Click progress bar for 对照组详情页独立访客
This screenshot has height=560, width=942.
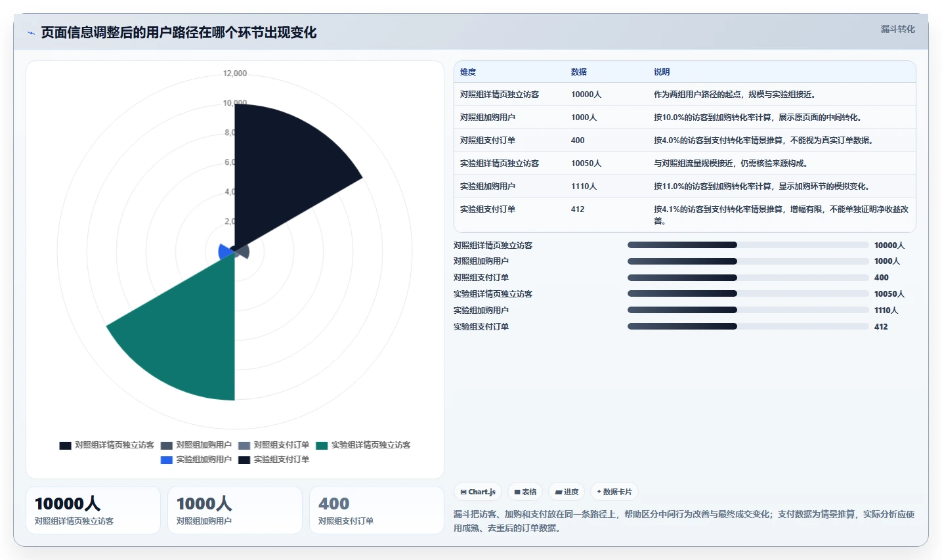point(748,245)
